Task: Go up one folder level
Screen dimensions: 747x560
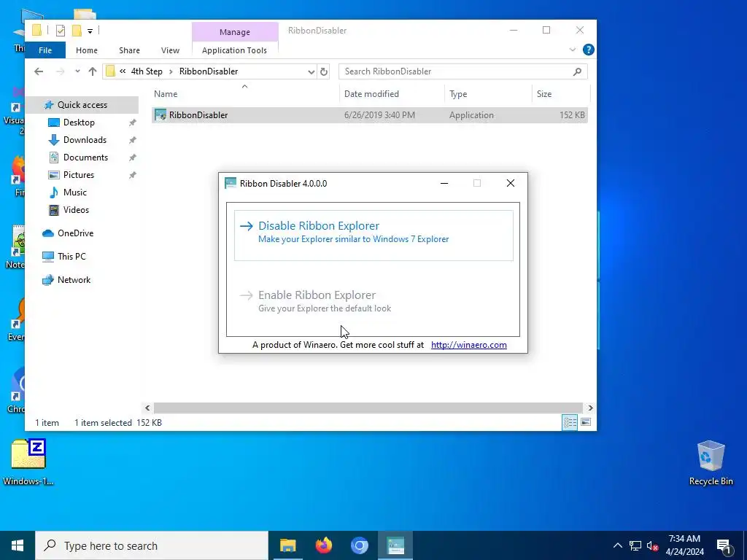Action: (x=93, y=71)
